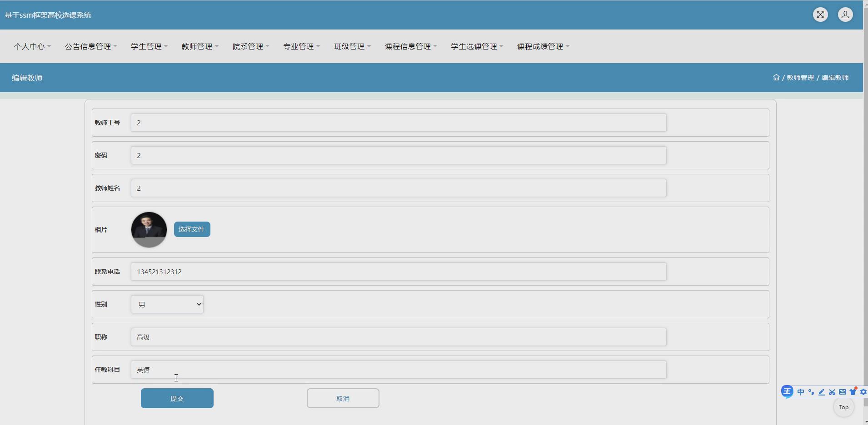
Task: Expand the 班级管理 menu
Action: point(353,46)
